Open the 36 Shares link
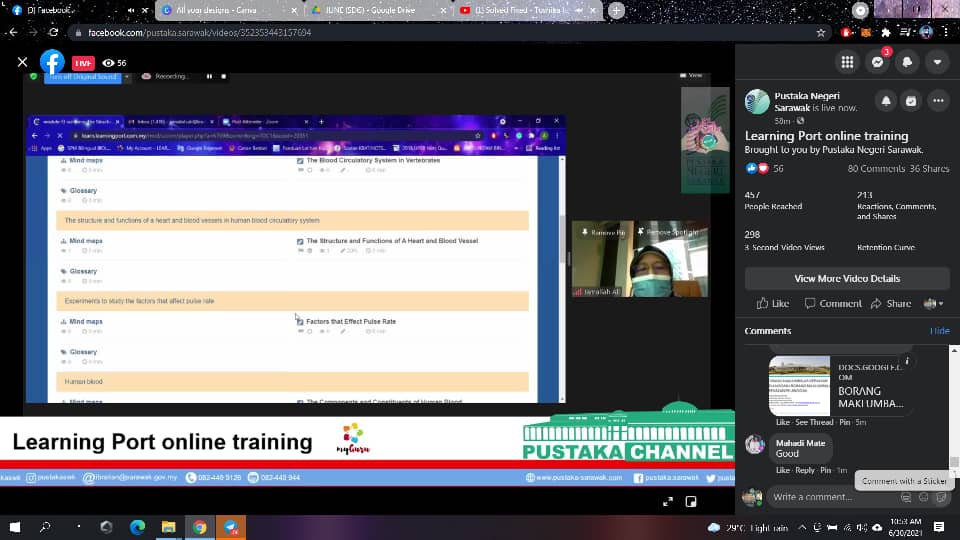Screen dimensions: 960x540 coord(929,168)
